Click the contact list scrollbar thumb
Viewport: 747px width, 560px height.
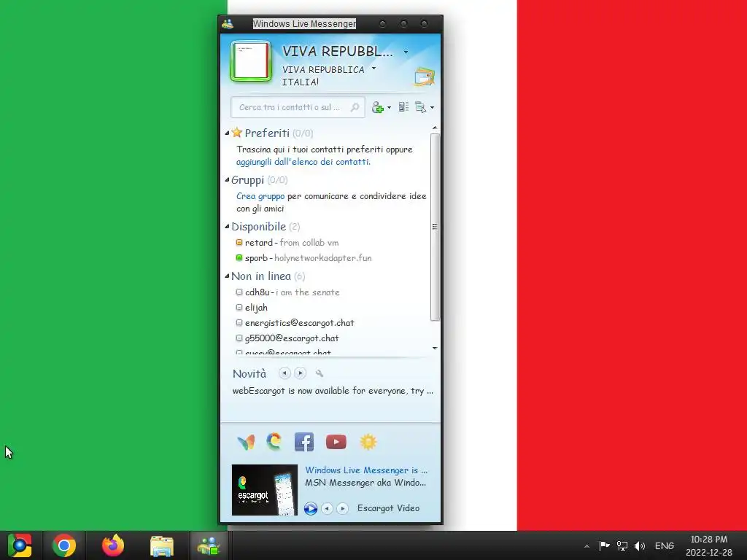(x=435, y=227)
